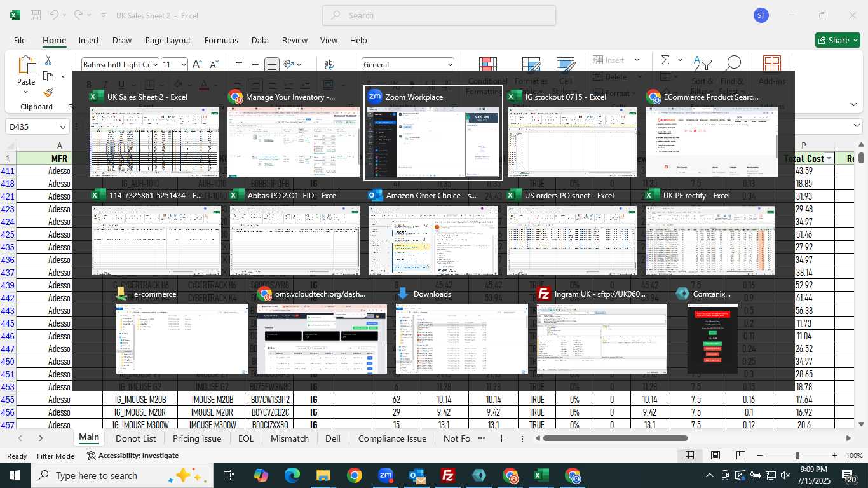Open Microsoft Edge from taskbar
Screen dimensions: 868x488
[292, 475]
